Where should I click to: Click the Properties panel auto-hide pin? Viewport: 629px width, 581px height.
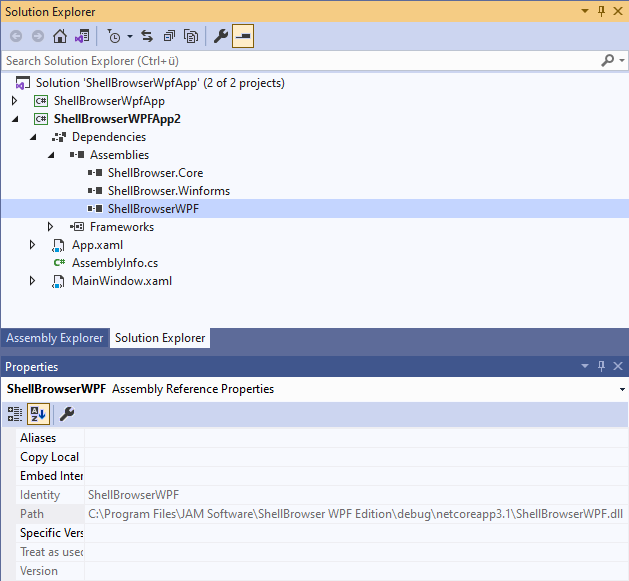[x=601, y=366]
